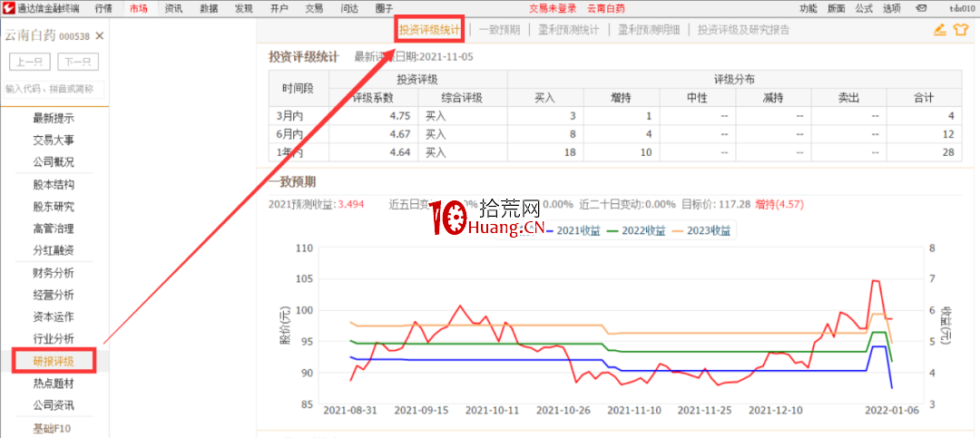Toggle 2023收益 legend series

coord(701,230)
